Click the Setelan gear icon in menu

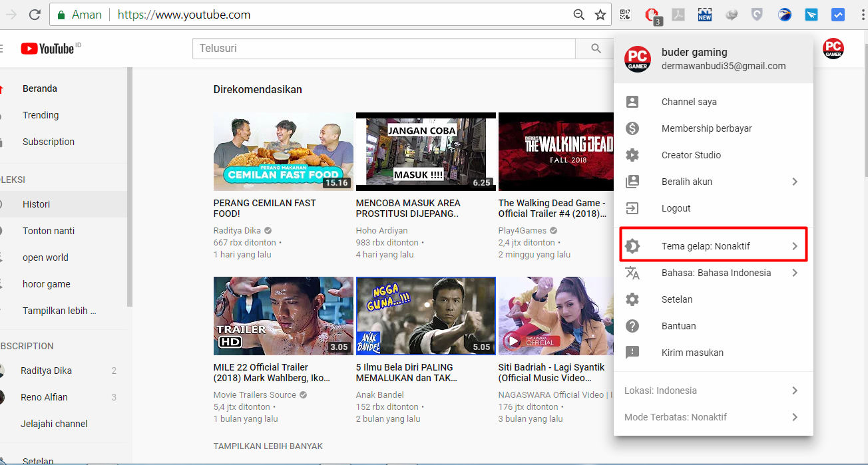(632, 299)
